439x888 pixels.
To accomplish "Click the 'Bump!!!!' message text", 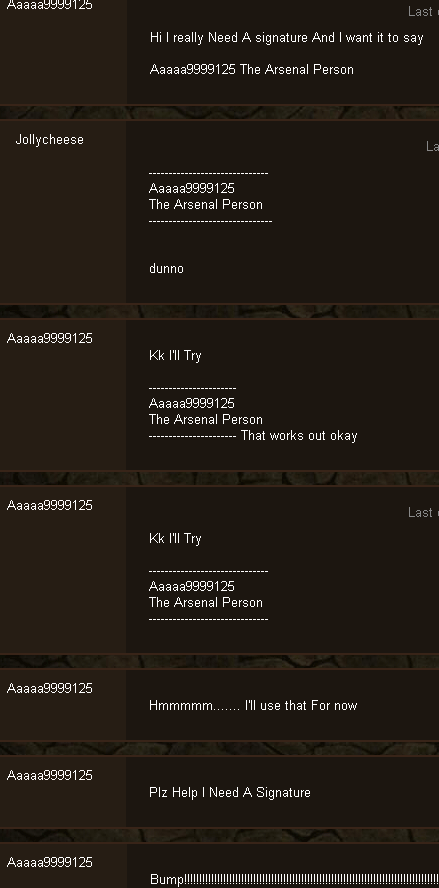I will pyautogui.click(x=294, y=880).
